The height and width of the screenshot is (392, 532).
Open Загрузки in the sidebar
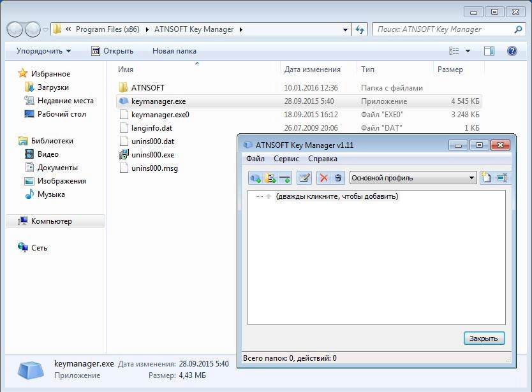pos(53,87)
